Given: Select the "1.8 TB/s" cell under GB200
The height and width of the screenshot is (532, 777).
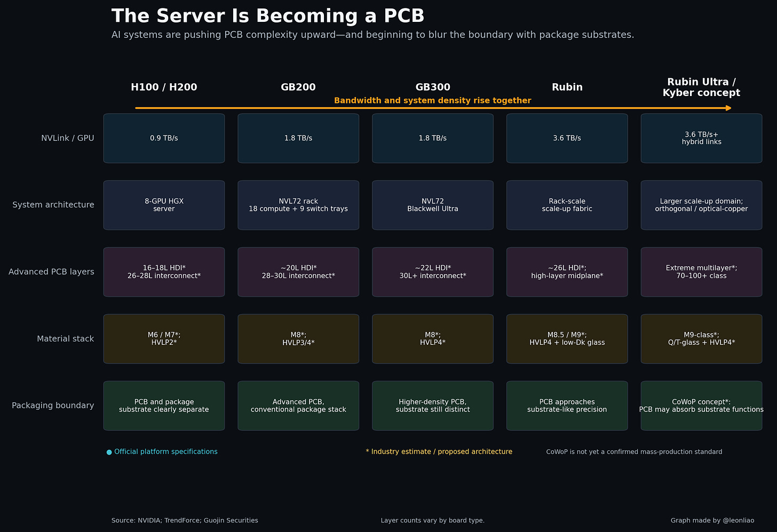Looking at the screenshot, I should click(x=298, y=138).
